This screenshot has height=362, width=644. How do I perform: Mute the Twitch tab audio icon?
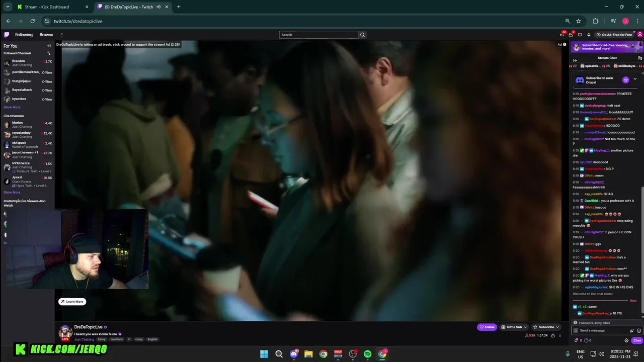coord(158,7)
